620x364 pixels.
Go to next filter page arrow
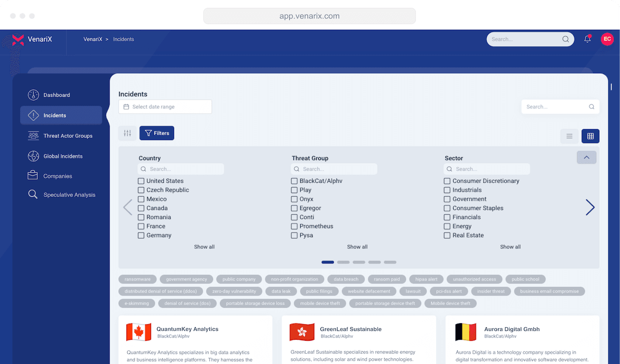click(x=590, y=208)
